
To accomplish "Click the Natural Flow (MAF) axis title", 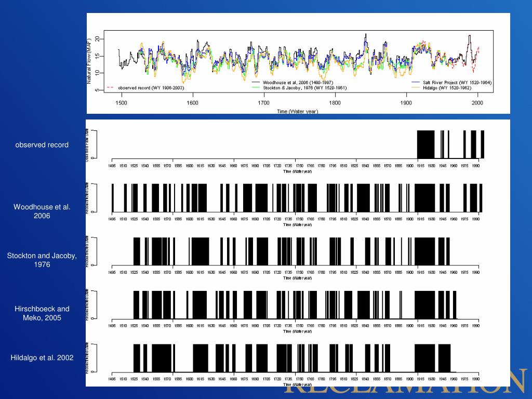I will [89, 61].
